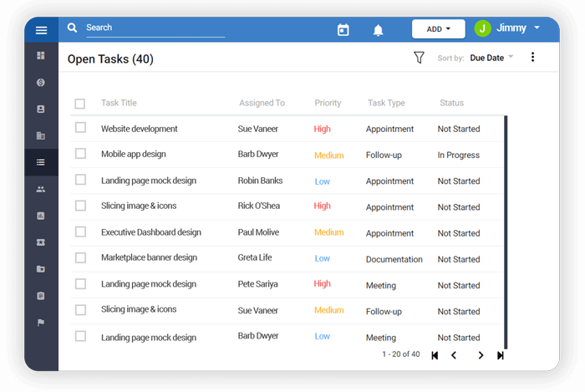
Task: Click High priority for Website development
Action: [322, 129]
